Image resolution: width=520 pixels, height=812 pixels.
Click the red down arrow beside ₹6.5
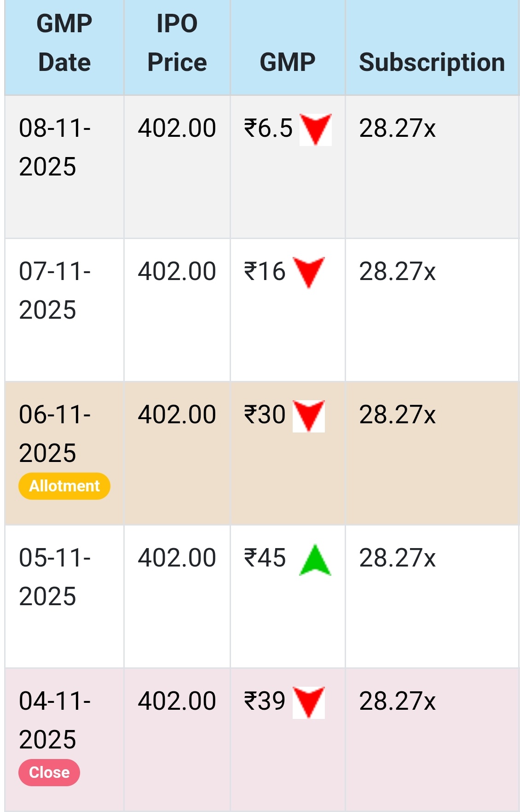316,129
